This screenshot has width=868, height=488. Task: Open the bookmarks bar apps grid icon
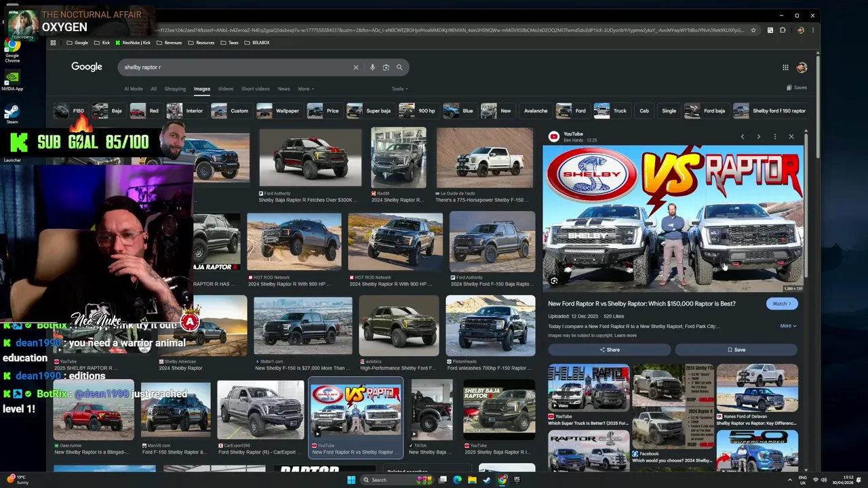click(x=53, y=43)
